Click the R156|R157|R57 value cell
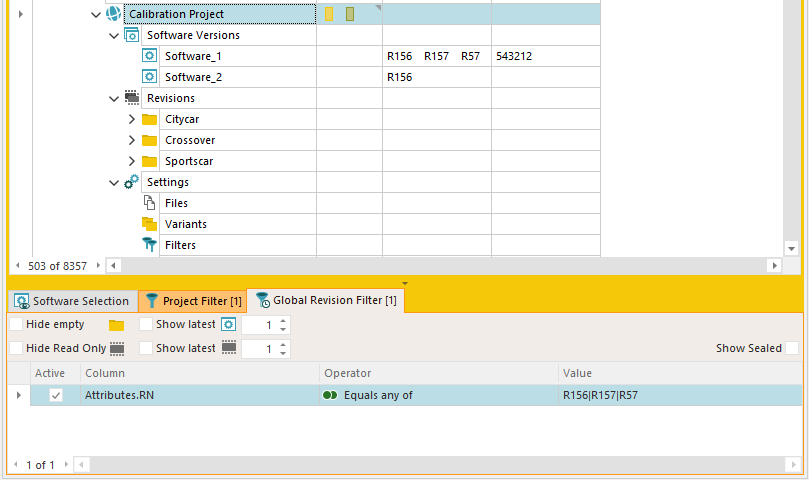This screenshot has width=809, height=480. [x=600, y=395]
